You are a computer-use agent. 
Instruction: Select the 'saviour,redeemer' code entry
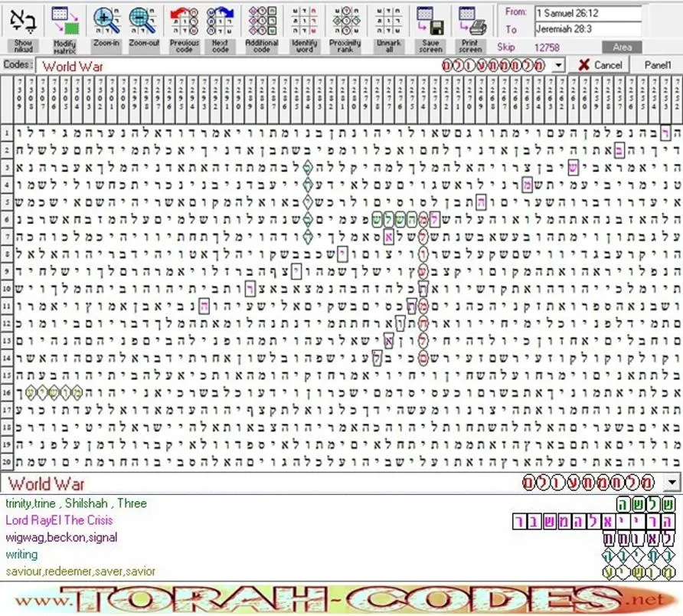80,571
